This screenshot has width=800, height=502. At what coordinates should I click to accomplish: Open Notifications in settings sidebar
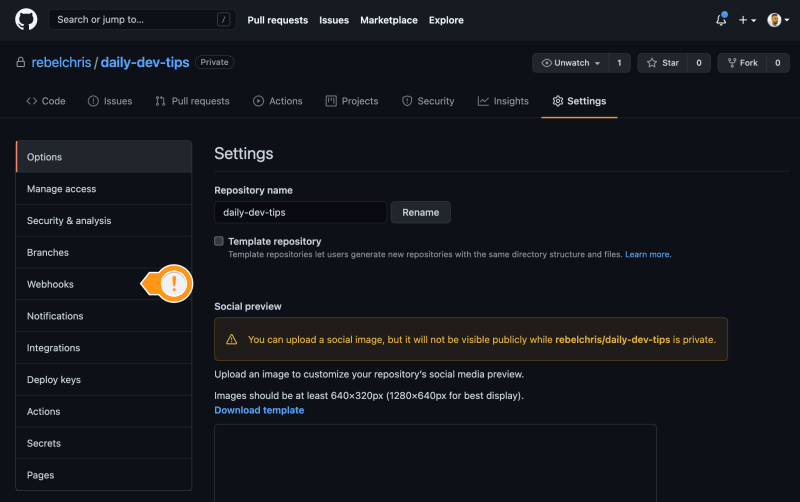pos(104,316)
